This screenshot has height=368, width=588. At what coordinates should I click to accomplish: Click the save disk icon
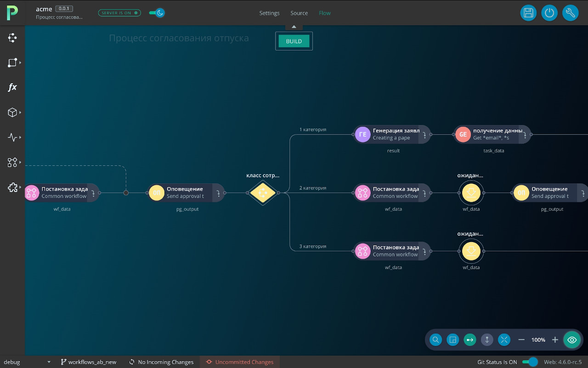528,13
